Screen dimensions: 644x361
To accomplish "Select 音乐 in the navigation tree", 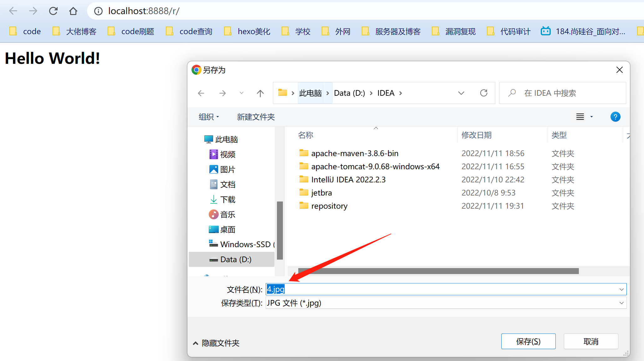I will pos(222,214).
